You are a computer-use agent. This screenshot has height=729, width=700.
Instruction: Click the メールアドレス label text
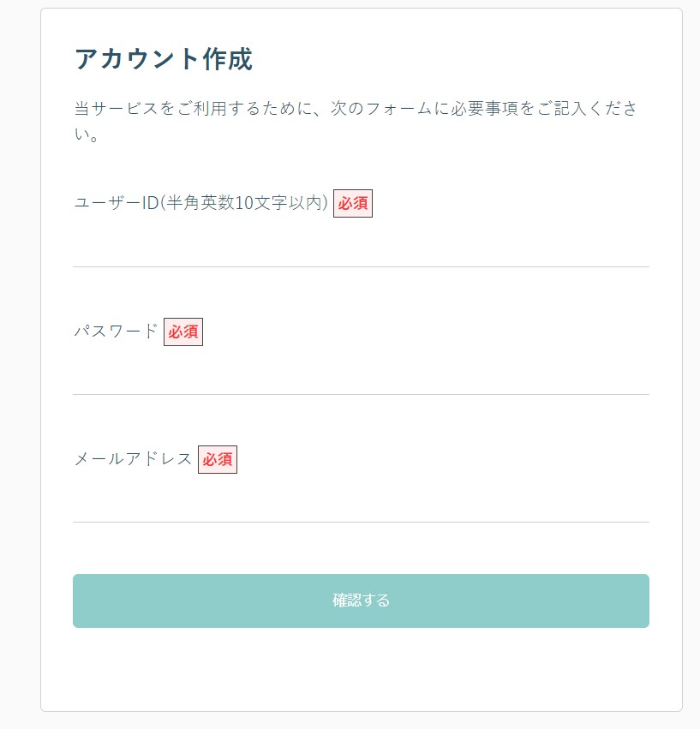point(134,459)
